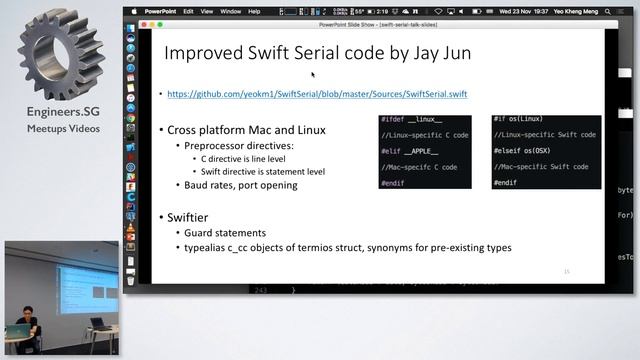Click the Guard statements bullet

[225, 233]
